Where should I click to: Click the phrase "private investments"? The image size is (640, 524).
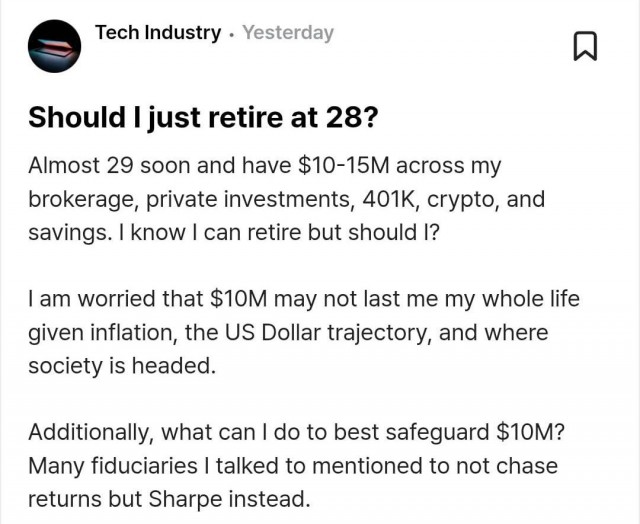point(247,199)
